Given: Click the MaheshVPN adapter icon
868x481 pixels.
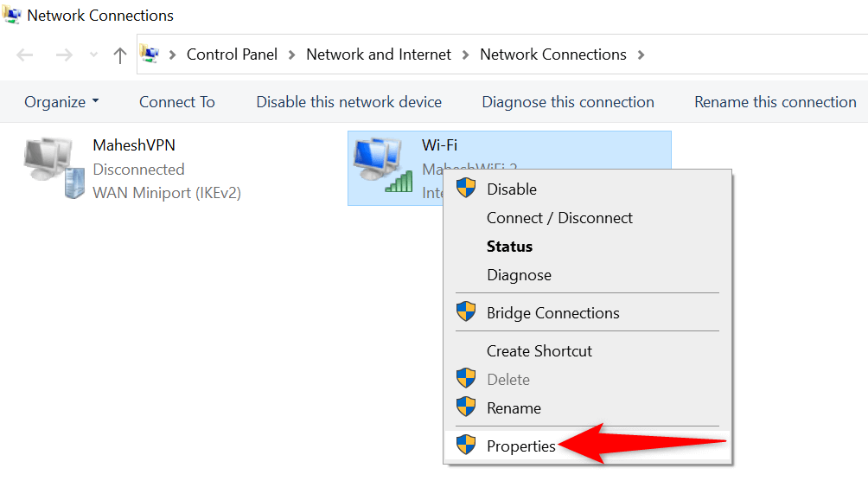Looking at the screenshot, I should pos(54,168).
